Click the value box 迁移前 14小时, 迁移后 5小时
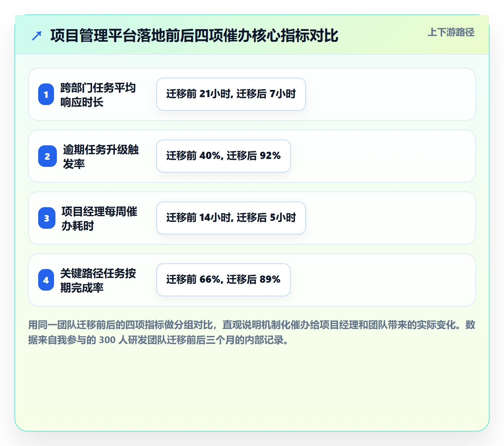The image size is (504, 446). click(231, 218)
